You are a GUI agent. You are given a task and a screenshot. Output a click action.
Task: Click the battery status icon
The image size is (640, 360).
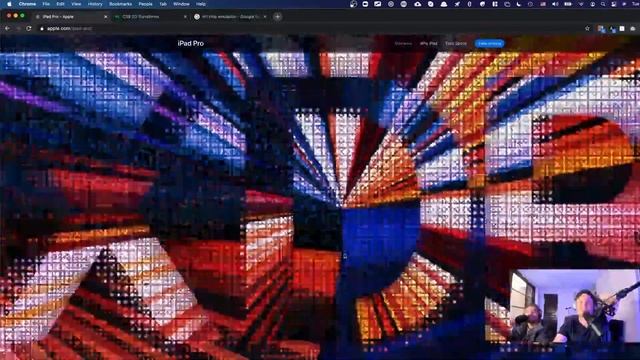tap(567, 4)
